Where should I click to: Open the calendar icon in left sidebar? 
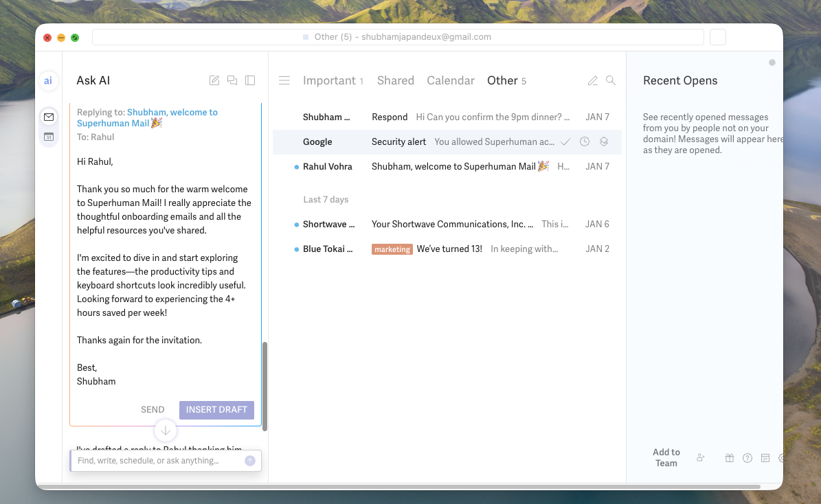[x=49, y=137]
